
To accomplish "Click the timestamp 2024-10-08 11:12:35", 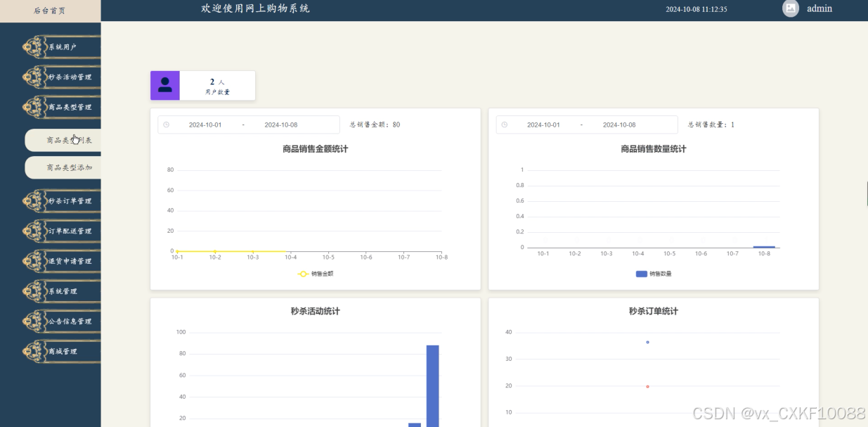I will point(697,9).
